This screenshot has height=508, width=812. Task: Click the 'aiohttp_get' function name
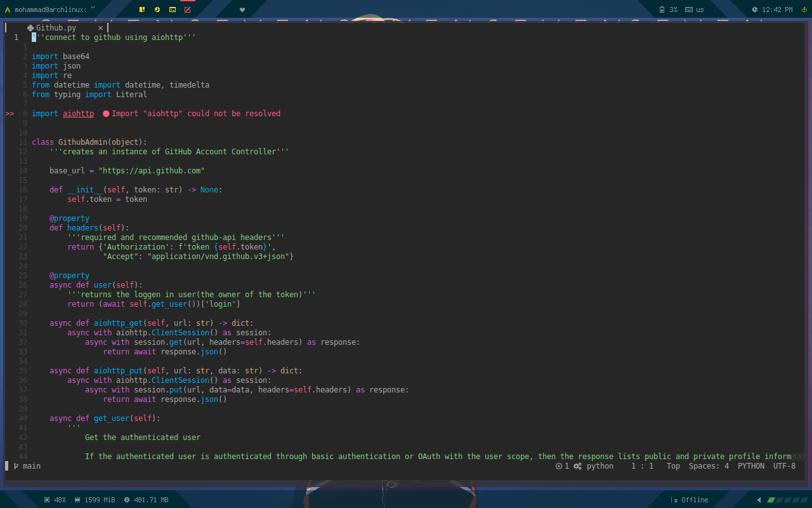click(119, 323)
